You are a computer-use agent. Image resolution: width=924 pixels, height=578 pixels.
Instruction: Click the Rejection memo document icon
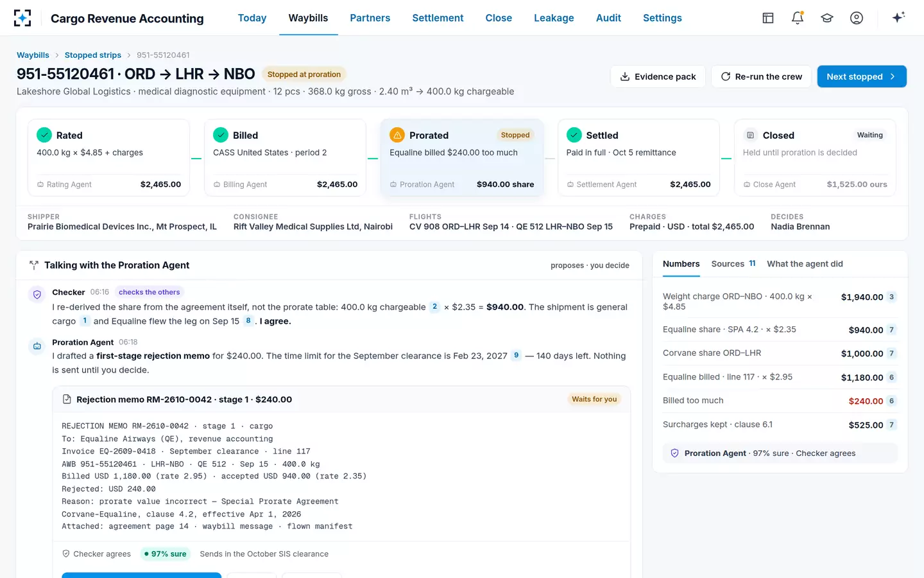tap(67, 399)
